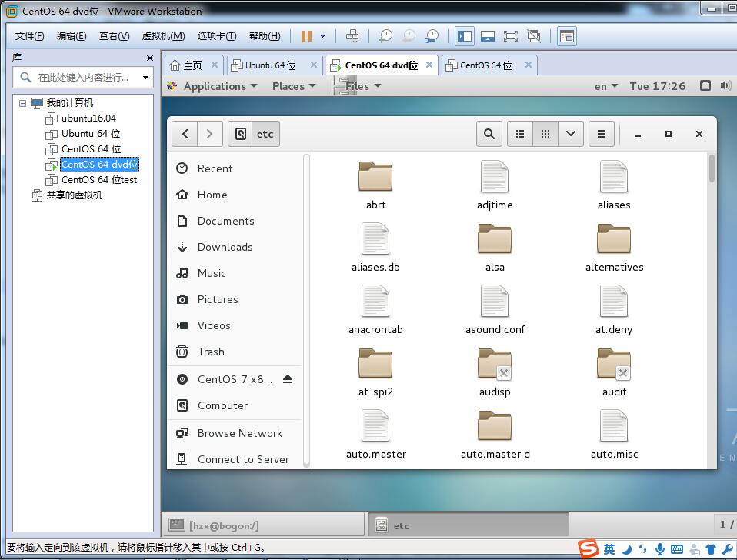
Task: Switch Files to grid icon view
Action: [x=545, y=134]
